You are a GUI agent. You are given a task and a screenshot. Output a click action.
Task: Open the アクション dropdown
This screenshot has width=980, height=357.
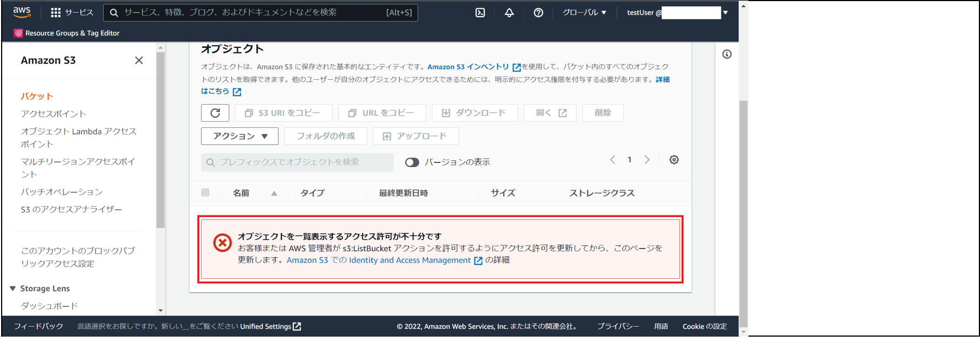point(240,136)
